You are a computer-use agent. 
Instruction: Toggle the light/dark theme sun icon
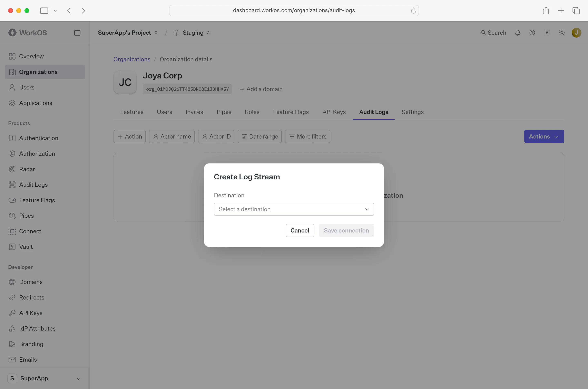[x=562, y=33]
